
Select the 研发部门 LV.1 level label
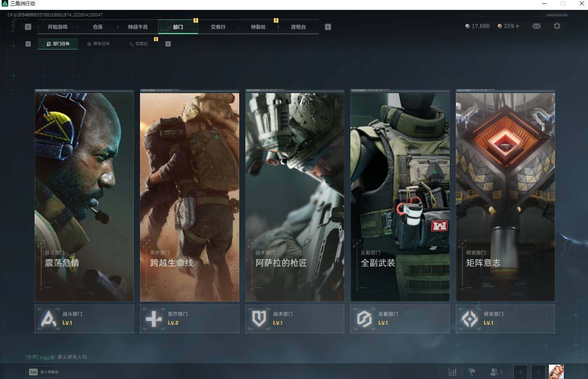coord(488,323)
